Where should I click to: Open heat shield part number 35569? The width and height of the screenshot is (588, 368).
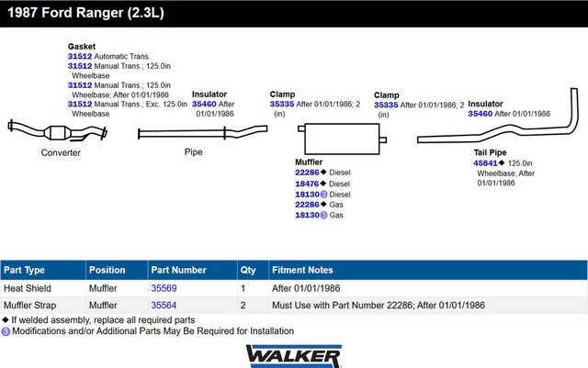[164, 288]
